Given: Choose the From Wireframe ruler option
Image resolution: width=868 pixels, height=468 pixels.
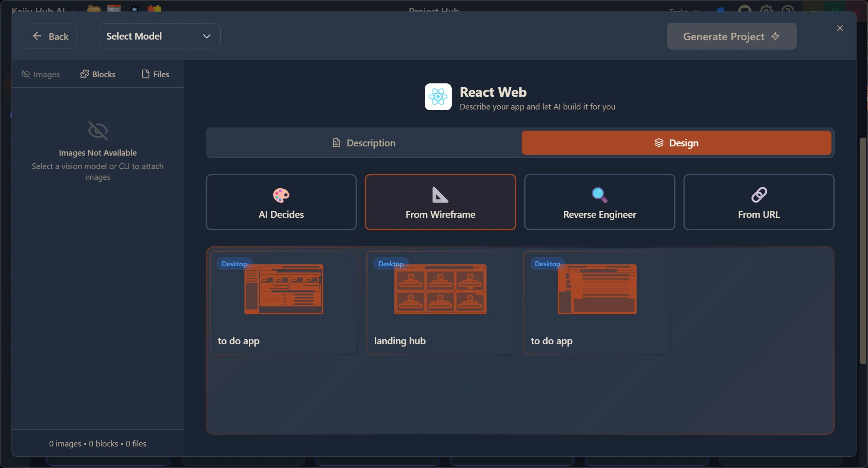Looking at the screenshot, I should (440, 202).
